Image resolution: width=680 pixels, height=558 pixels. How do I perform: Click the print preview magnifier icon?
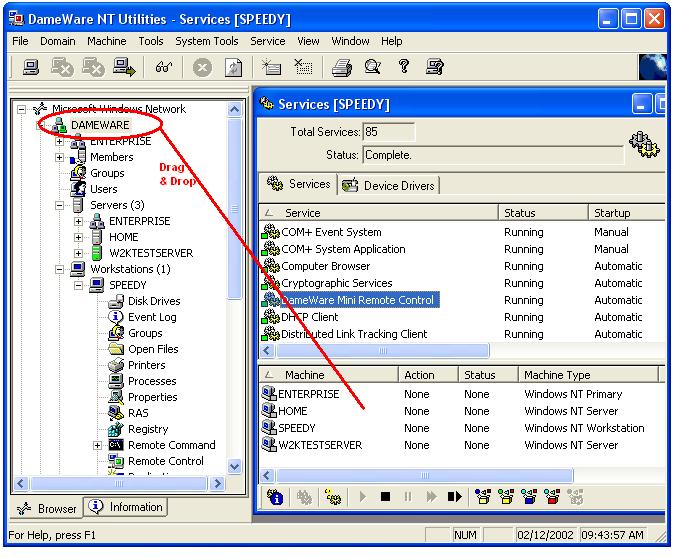click(x=373, y=67)
